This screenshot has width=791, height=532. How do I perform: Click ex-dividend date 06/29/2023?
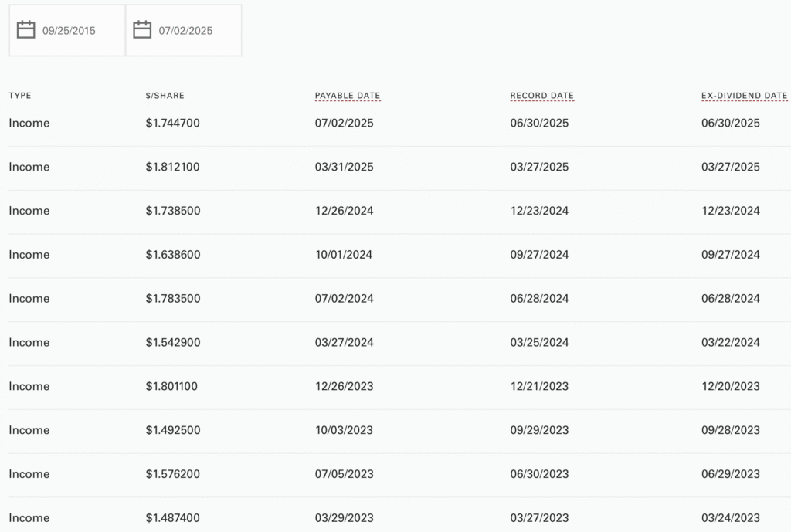(x=731, y=474)
